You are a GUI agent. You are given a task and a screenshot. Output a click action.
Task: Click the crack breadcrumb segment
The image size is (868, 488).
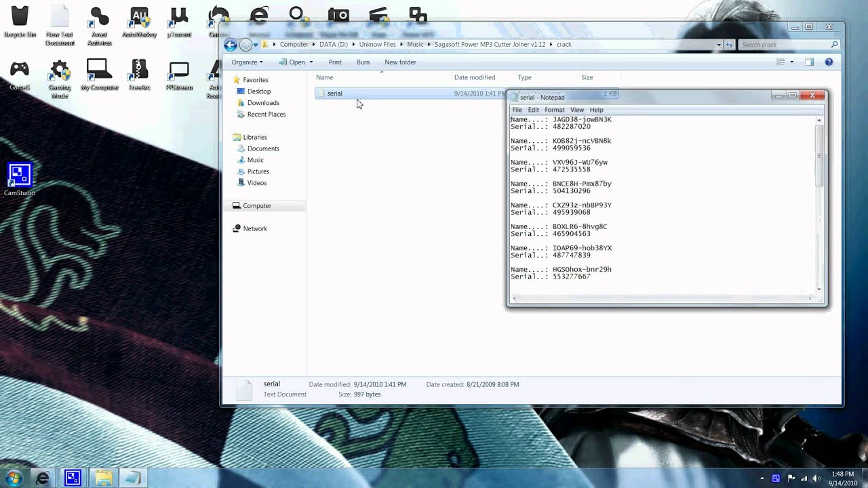(564, 45)
